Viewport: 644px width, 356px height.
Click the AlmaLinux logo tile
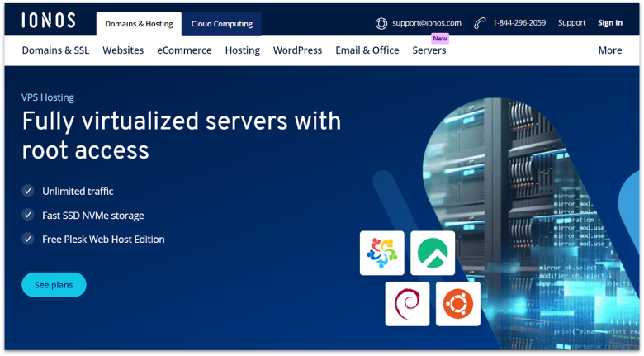pyautogui.click(x=382, y=253)
